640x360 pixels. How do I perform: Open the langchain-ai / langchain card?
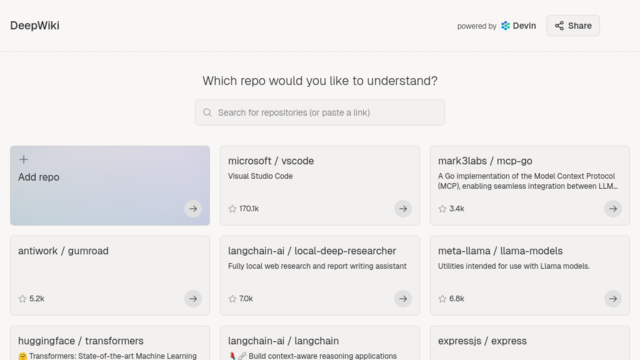pos(320,343)
